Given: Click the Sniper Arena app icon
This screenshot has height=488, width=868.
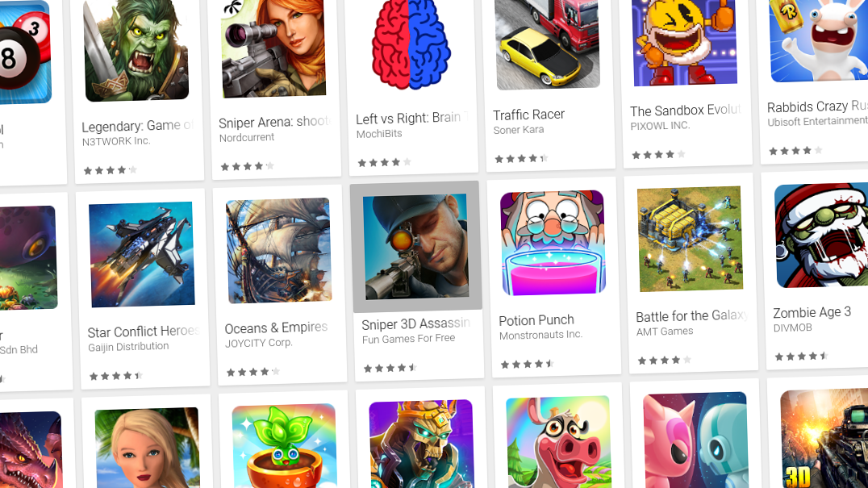Looking at the screenshot, I should [273, 48].
